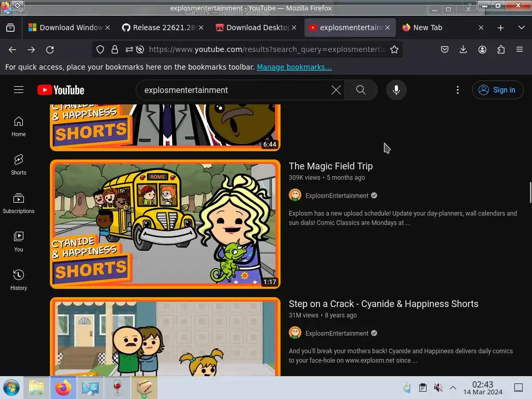Reload the current page
532x399 pixels.
pos(50,49)
